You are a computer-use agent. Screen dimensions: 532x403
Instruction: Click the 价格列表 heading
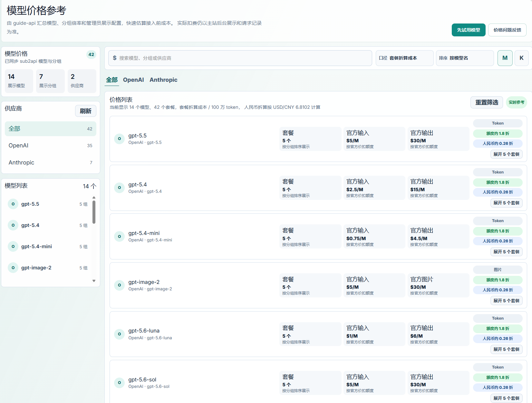(x=121, y=100)
